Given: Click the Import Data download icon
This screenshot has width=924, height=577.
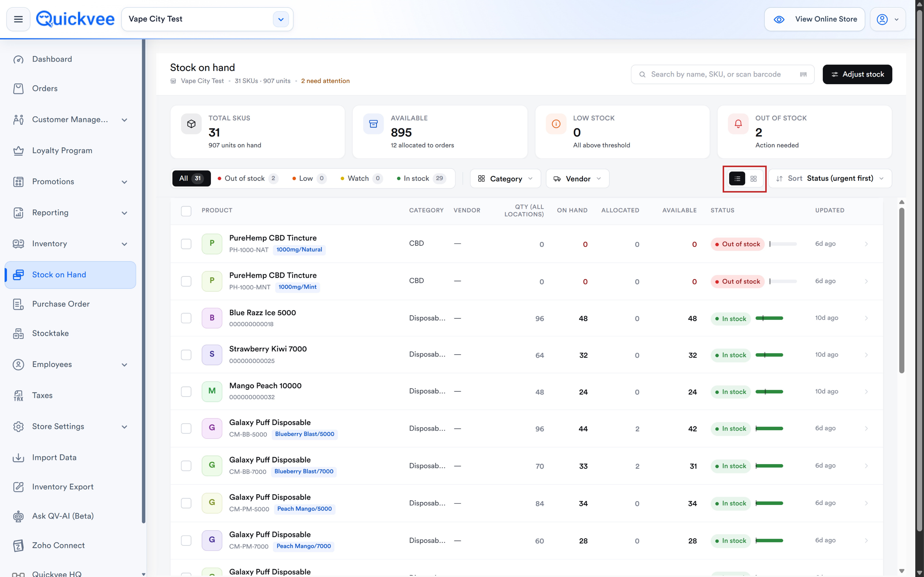Looking at the screenshot, I should pyautogui.click(x=18, y=458).
